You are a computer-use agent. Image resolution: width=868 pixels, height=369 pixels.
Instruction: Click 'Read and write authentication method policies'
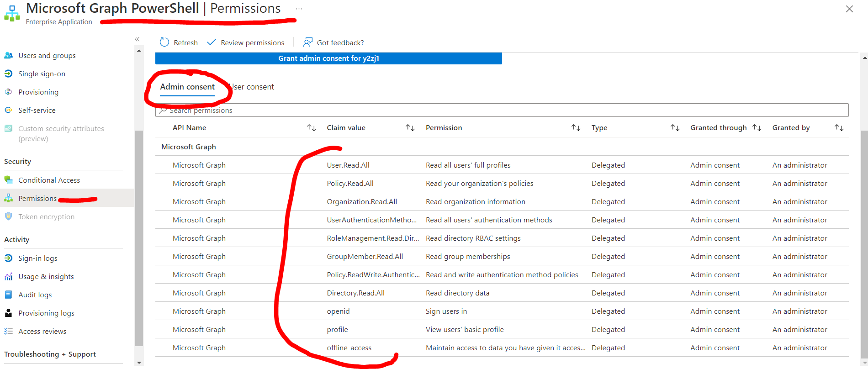point(502,274)
